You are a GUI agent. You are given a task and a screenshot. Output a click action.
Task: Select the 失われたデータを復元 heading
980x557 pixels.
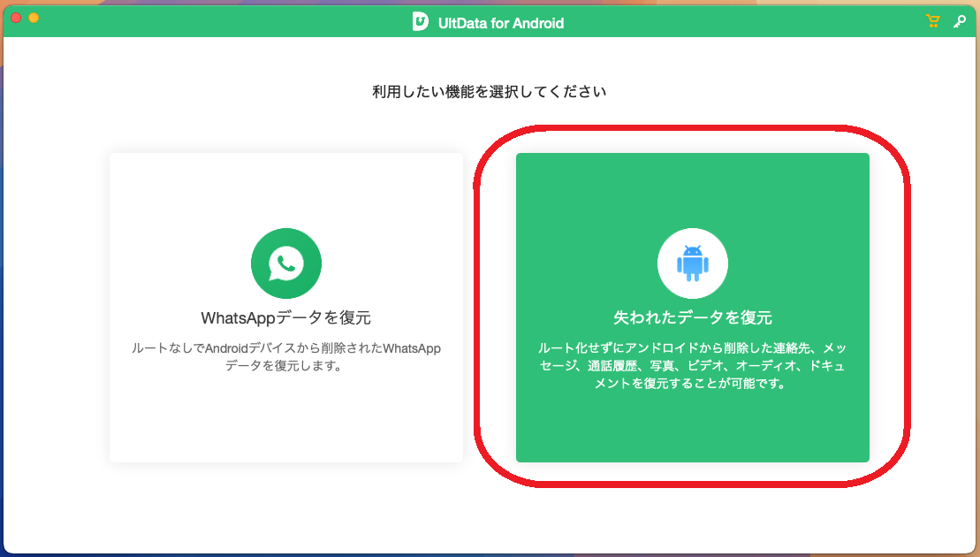693,317
